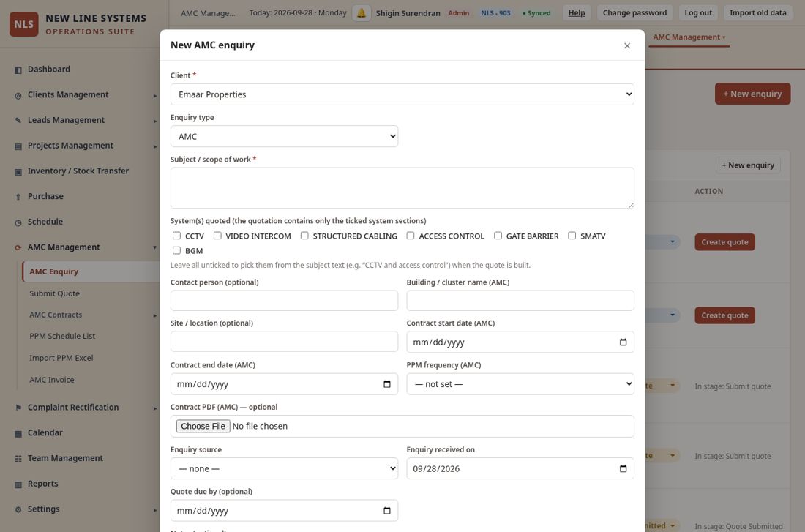Click the Leads Management pencil icon
805x532 pixels.
pyautogui.click(x=18, y=121)
